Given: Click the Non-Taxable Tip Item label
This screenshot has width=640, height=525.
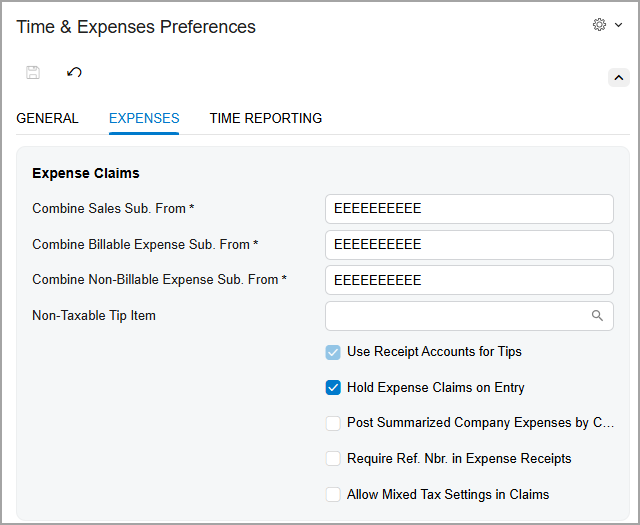Looking at the screenshot, I should pos(94,316).
